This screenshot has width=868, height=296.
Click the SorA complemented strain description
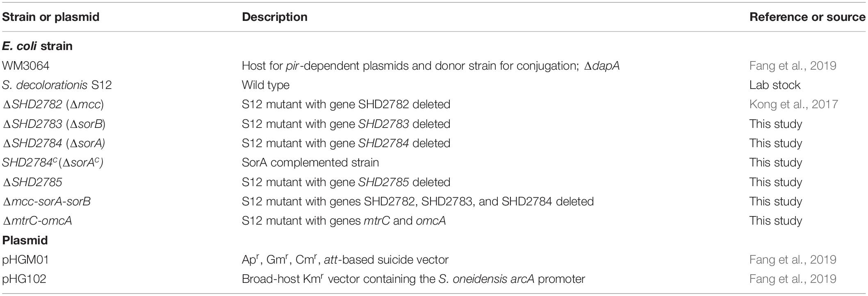click(x=310, y=162)
